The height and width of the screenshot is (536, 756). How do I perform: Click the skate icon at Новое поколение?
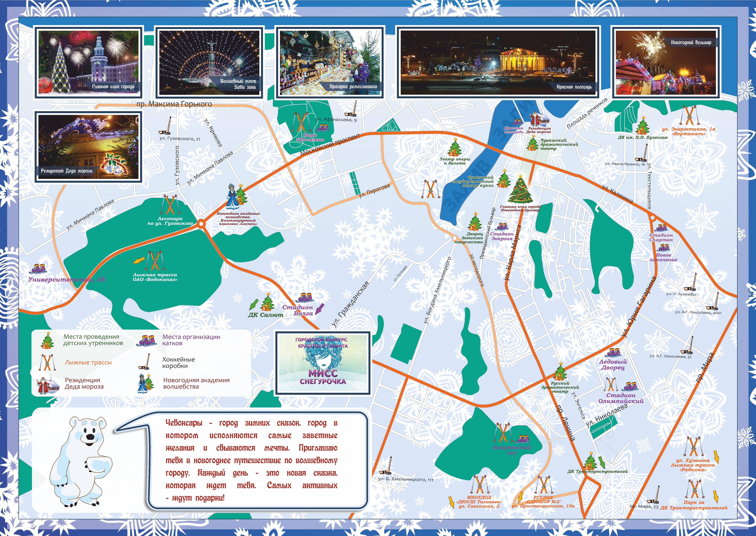click(663, 248)
